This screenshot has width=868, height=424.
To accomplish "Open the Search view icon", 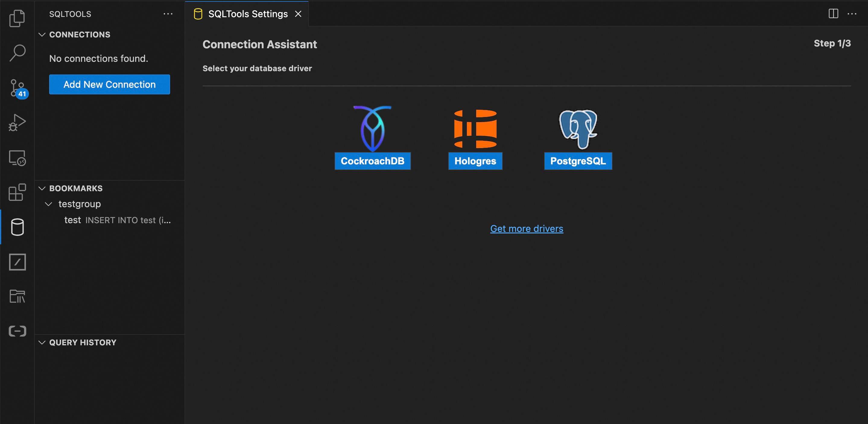I will pyautogui.click(x=17, y=53).
